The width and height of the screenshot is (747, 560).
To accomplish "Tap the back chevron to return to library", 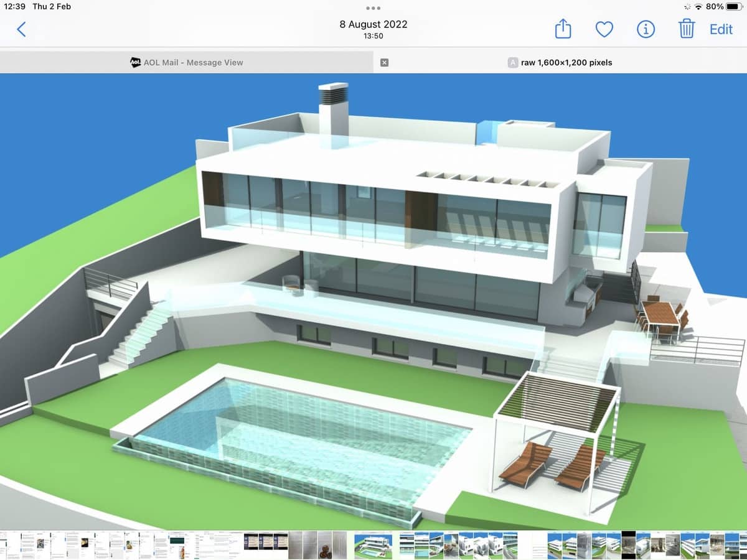I will pyautogui.click(x=21, y=29).
